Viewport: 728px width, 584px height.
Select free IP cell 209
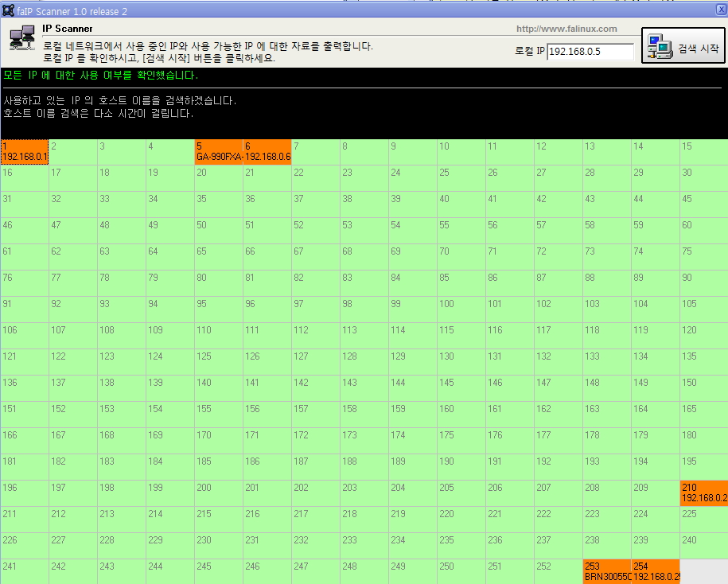pyautogui.click(x=656, y=493)
